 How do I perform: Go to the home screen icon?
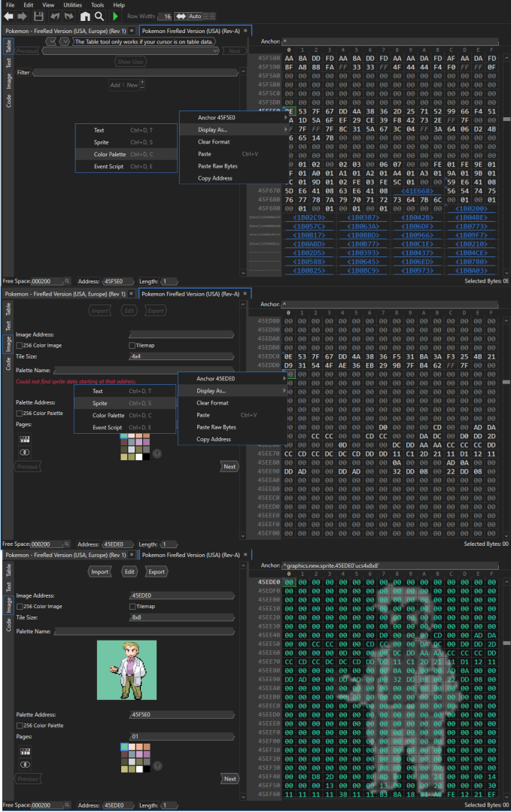(85, 17)
